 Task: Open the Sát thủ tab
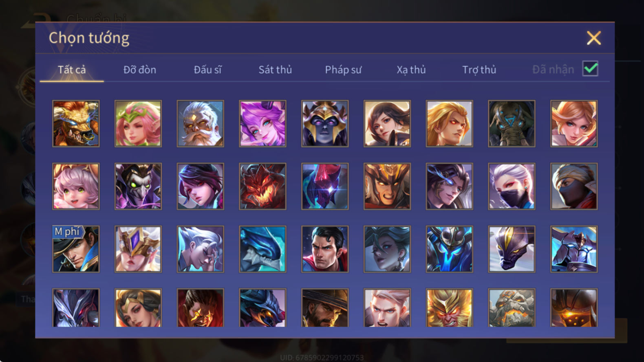click(275, 70)
